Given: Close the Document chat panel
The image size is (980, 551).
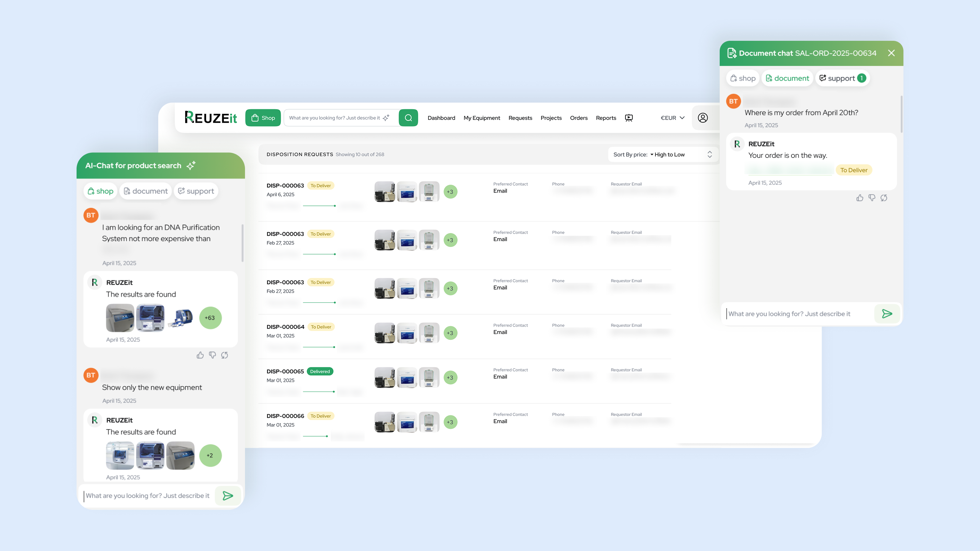Looking at the screenshot, I should [892, 53].
